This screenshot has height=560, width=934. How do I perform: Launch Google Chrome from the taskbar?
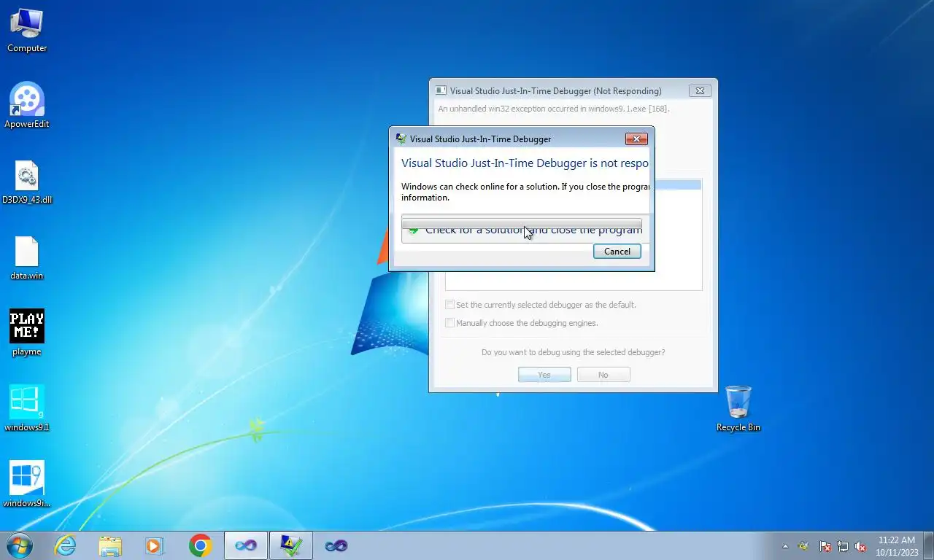click(x=200, y=545)
